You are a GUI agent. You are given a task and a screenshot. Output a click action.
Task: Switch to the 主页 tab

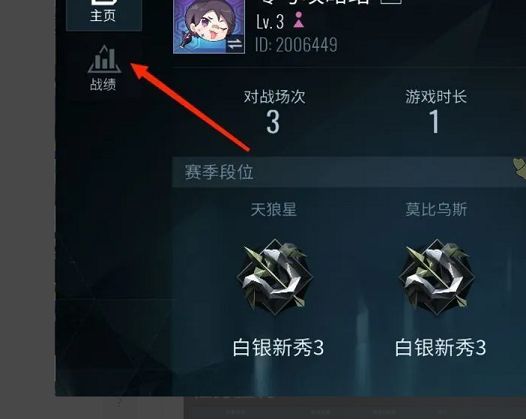pyautogui.click(x=104, y=15)
